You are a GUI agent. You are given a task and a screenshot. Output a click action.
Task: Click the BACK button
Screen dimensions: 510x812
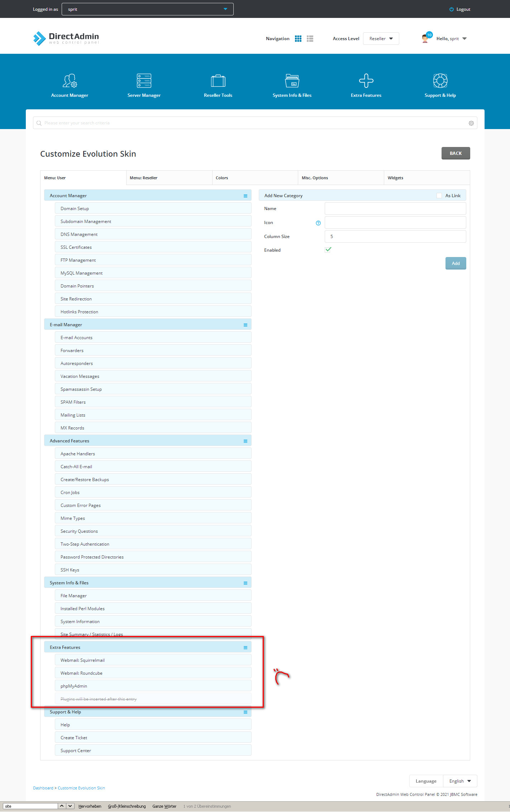pyautogui.click(x=456, y=153)
